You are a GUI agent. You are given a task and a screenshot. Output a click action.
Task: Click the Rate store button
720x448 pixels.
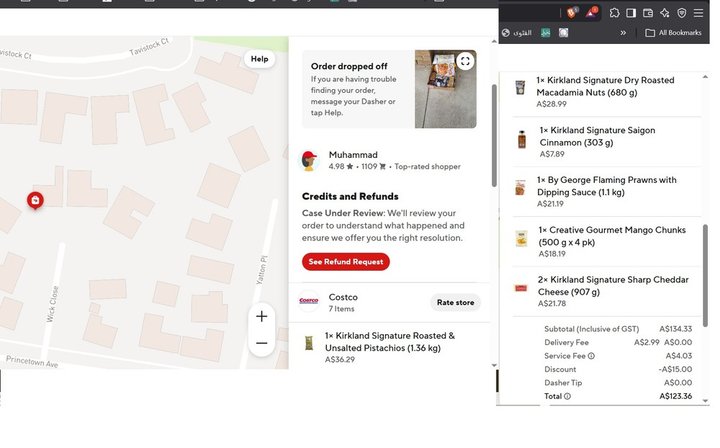click(x=455, y=302)
